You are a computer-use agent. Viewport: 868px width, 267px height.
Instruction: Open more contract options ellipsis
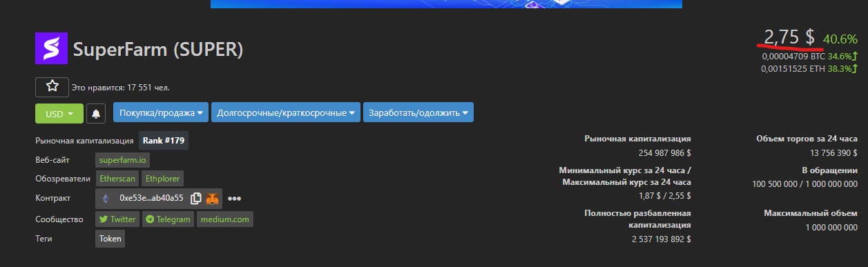point(234,199)
